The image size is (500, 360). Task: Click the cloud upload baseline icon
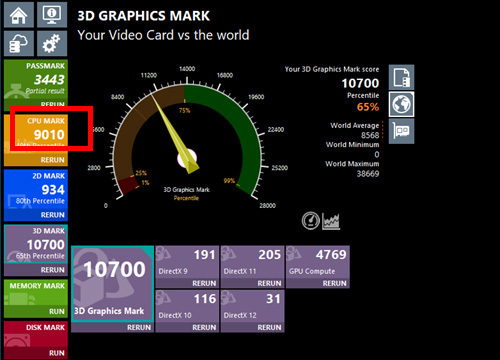click(x=19, y=43)
